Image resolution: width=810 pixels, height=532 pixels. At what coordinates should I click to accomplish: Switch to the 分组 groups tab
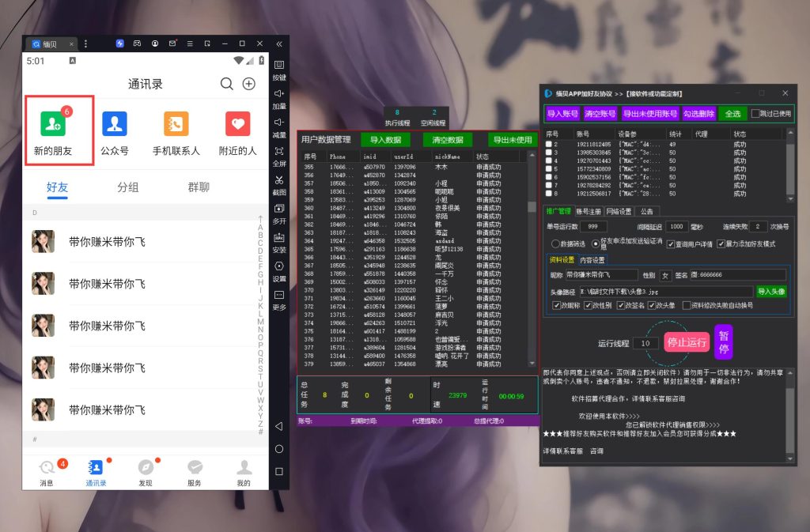[x=128, y=187]
